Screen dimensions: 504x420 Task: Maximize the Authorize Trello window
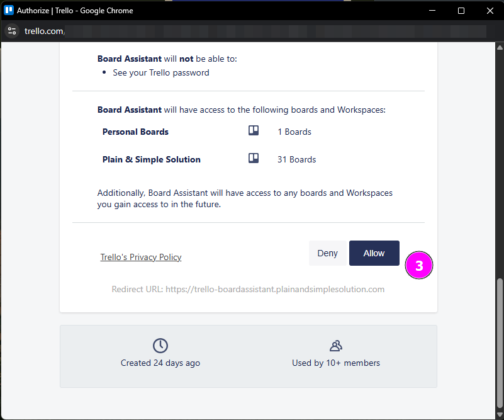click(x=461, y=11)
